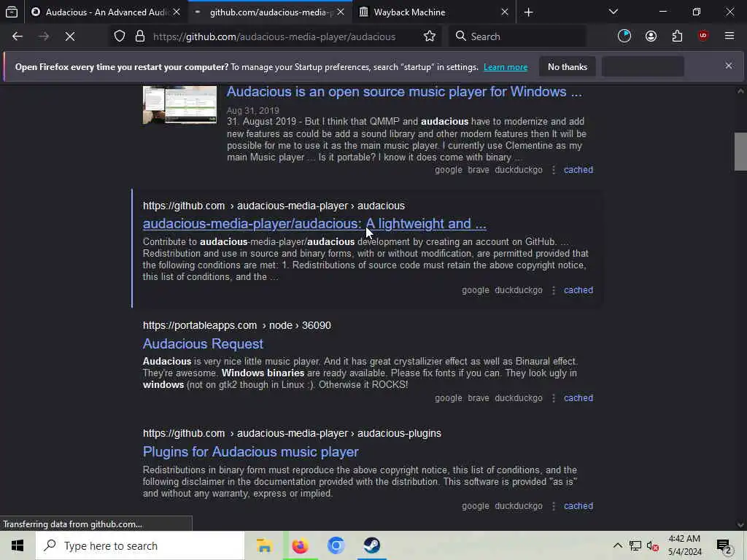This screenshot has width=747, height=560.
Task: Switch to the Wayback Machine tab
Action: (433, 12)
